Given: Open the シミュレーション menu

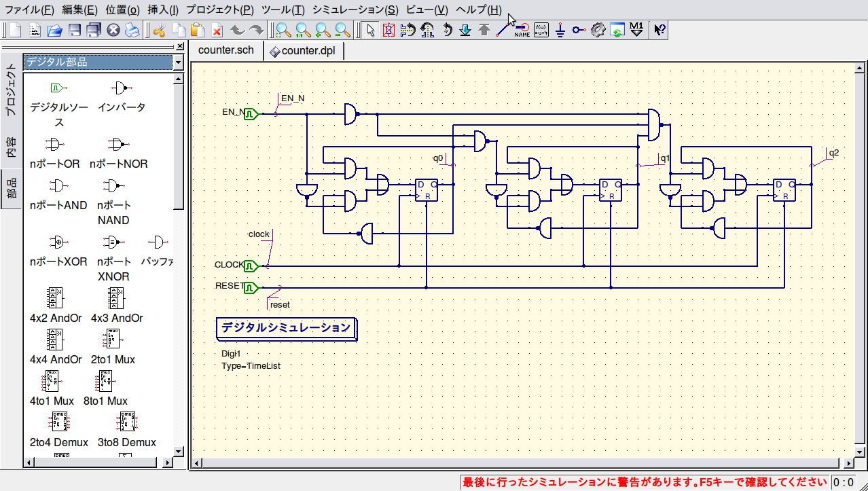Looking at the screenshot, I should pyautogui.click(x=355, y=10).
